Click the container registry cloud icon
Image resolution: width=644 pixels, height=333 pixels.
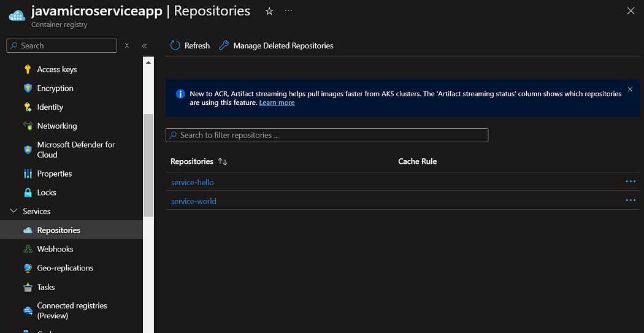17,15
